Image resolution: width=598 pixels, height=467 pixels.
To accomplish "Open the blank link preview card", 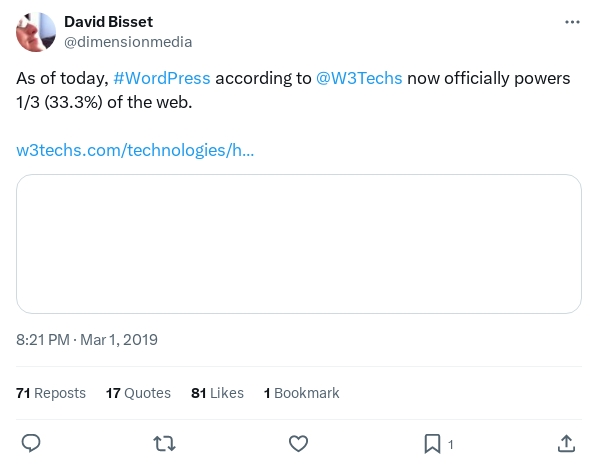I will (299, 244).
